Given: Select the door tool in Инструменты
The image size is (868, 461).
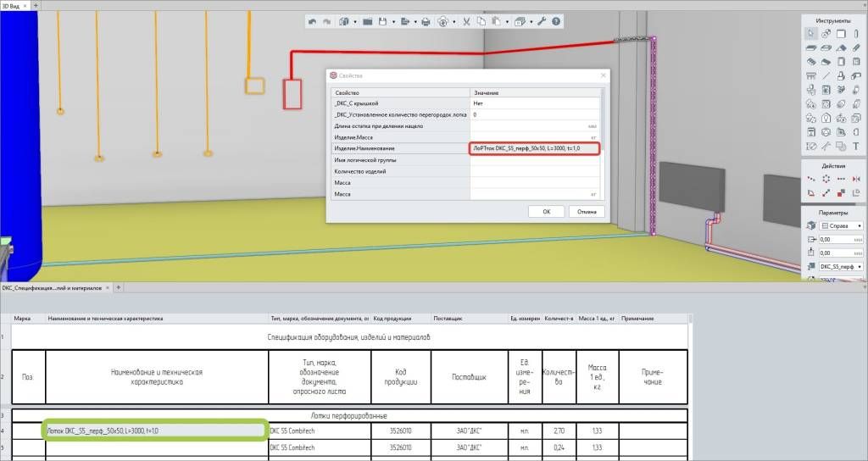Looking at the screenshot, I should click(842, 62).
